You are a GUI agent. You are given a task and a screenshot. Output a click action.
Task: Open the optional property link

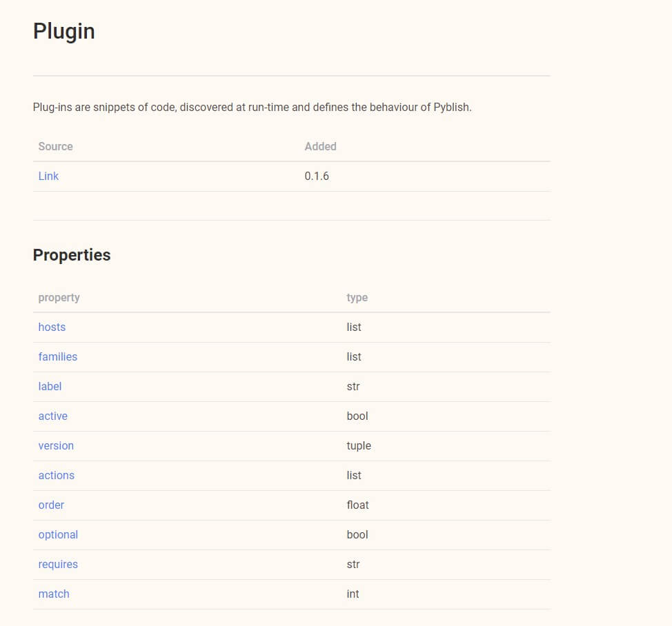click(58, 534)
